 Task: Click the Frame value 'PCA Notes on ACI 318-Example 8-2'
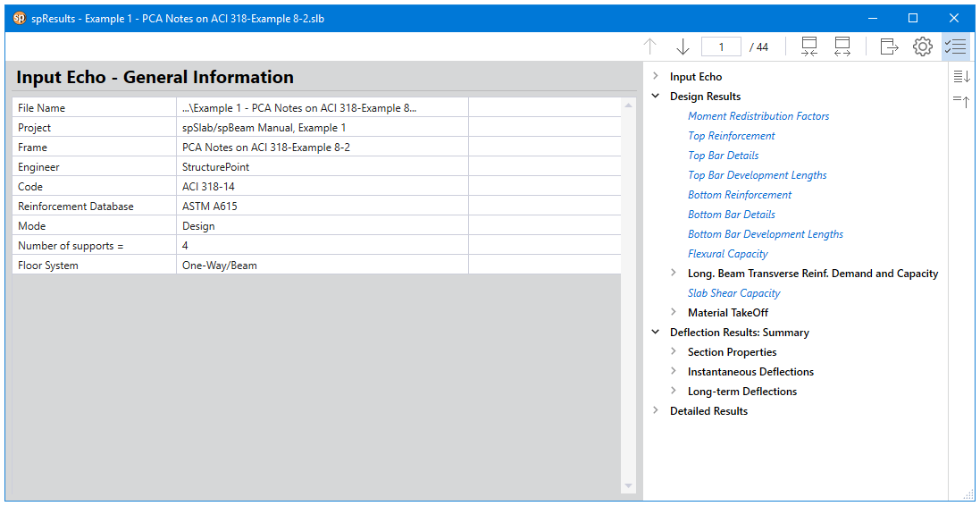coord(265,148)
